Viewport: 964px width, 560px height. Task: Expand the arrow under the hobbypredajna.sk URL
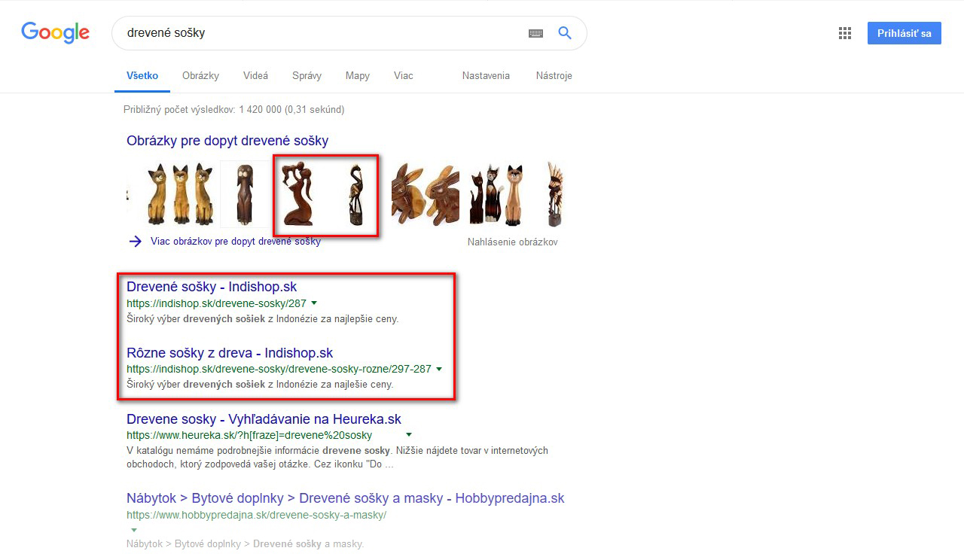pyautogui.click(x=134, y=530)
